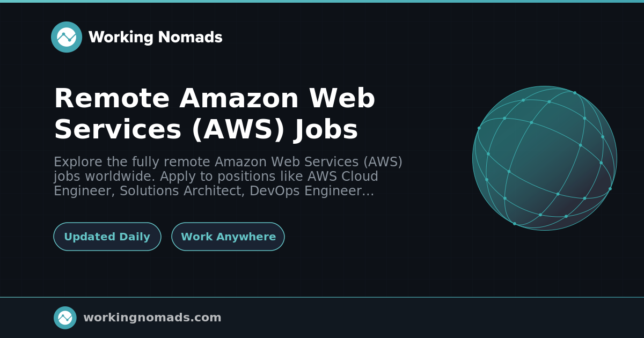
Task: Click the word "Services" in the headline
Action: click(x=118, y=130)
